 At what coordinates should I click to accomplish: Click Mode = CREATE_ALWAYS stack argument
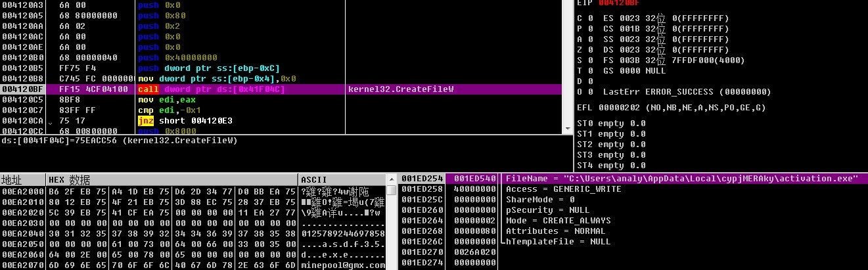(558, 221)
